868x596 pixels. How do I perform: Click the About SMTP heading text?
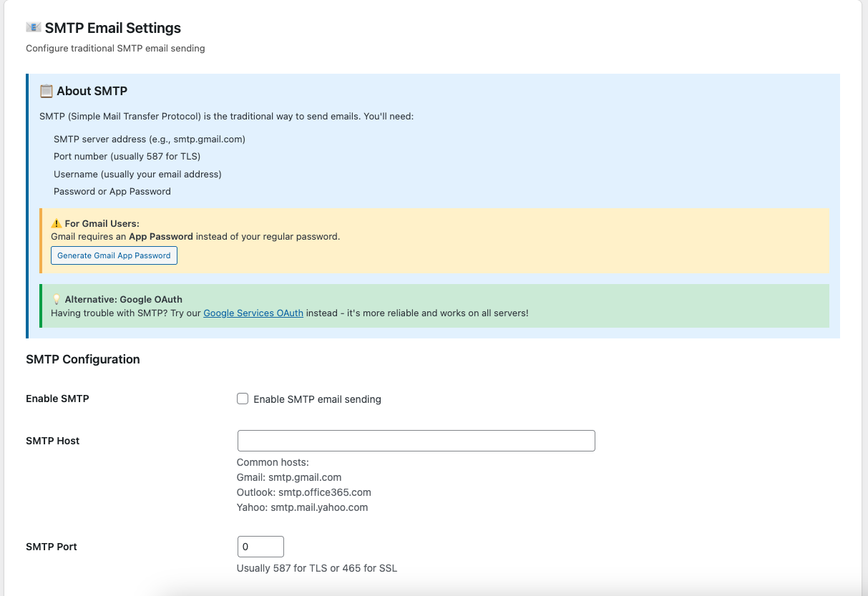point(91,91)
